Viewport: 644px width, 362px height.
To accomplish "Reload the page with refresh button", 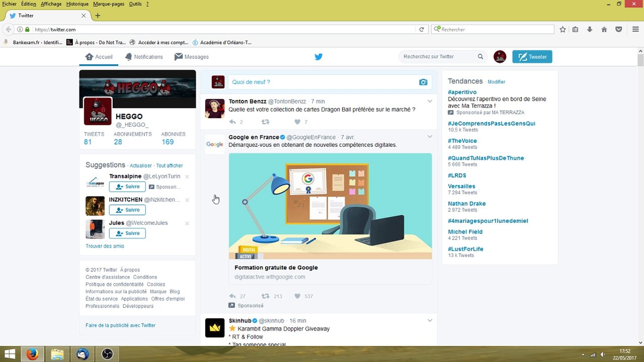I will pyautogui.click(x=422, y=30).
